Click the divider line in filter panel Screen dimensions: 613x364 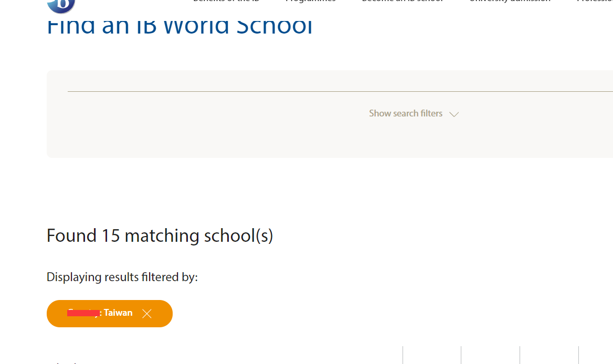(x=340, y=91)
